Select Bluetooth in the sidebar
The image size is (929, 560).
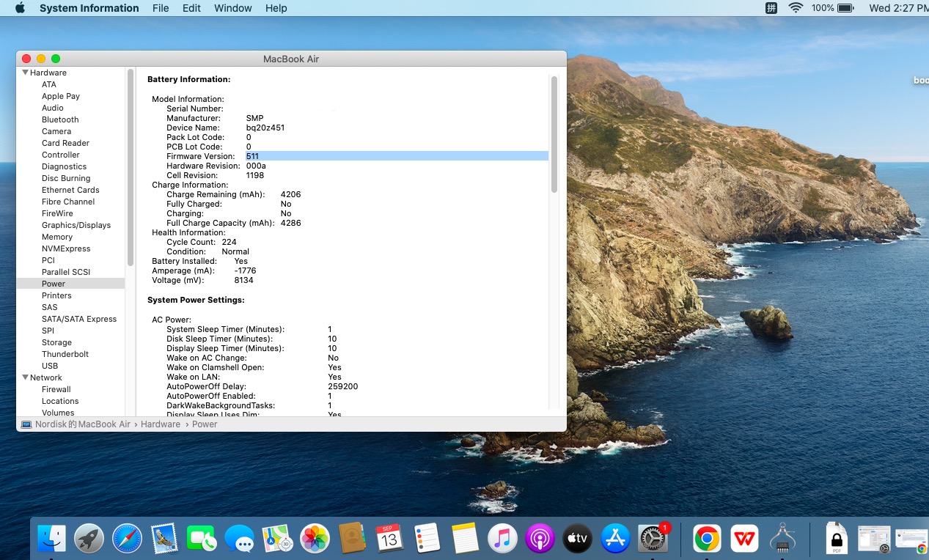click(60, 119)
